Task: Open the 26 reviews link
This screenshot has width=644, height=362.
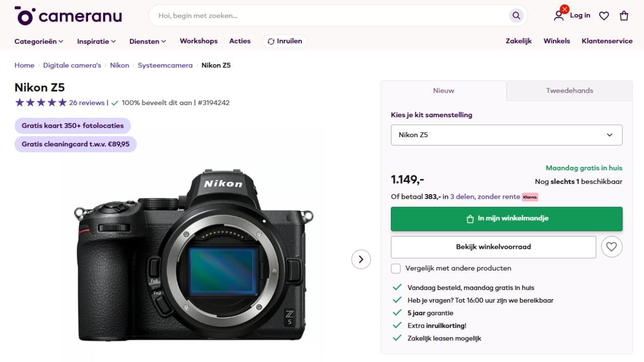Action: (87, 103)
